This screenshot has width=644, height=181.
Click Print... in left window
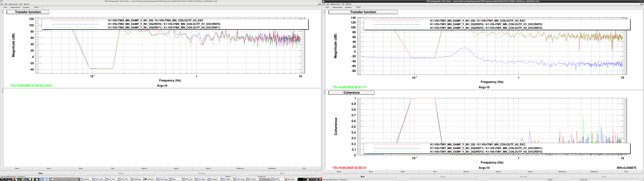[x=305, y=169]
